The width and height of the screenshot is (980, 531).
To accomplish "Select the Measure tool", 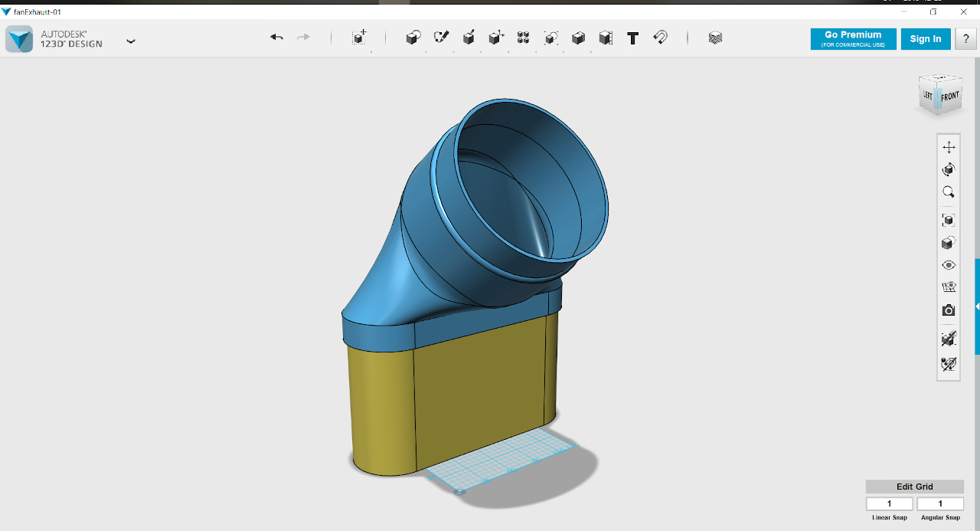I will pyautogui.click(x=606, y=38).
